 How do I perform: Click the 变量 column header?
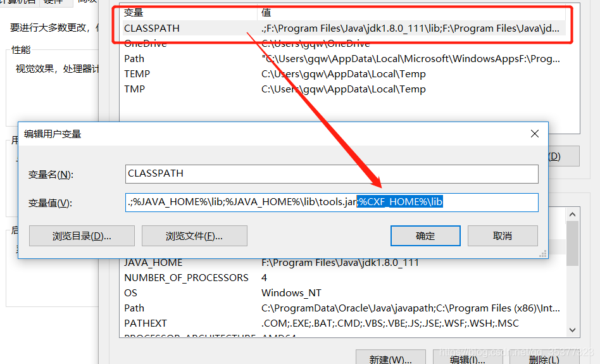pyautogui.click(x=189, y=13)
